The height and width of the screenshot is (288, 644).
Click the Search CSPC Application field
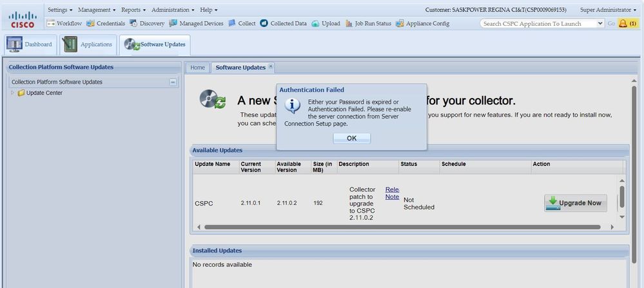(x=538, y=23)
